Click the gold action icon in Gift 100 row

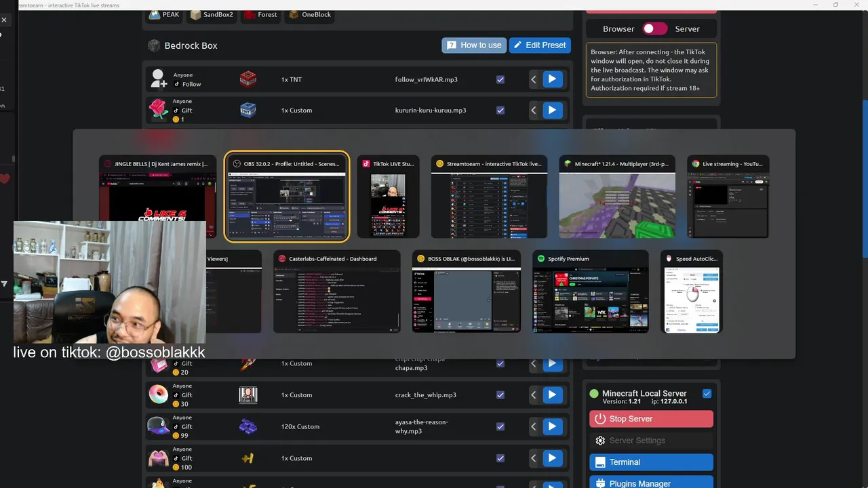[248, 458]
